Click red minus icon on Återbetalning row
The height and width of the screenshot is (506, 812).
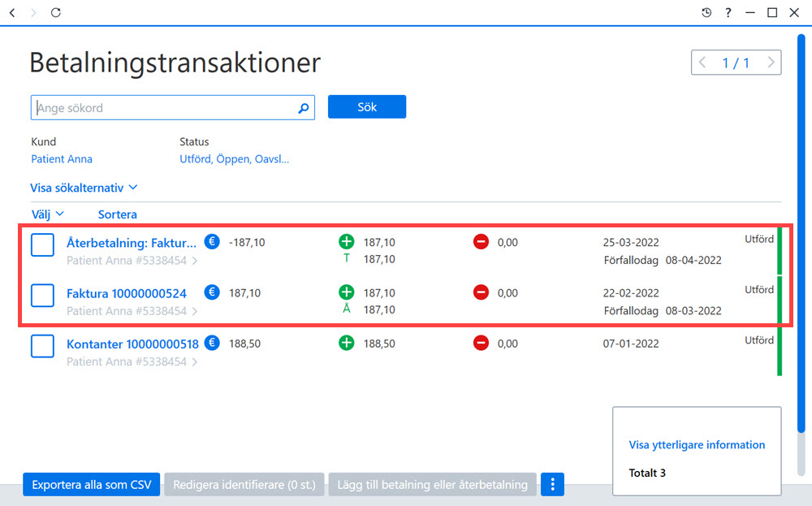[481, 242]
